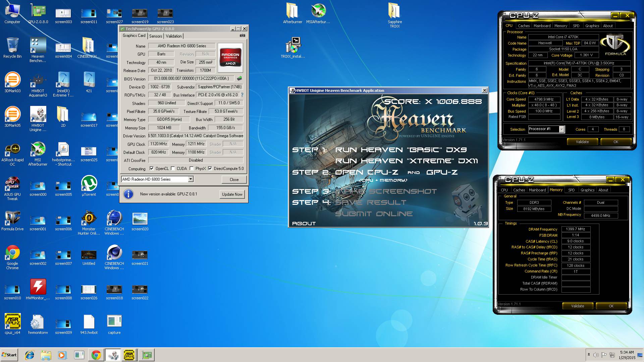Select the Google Chrome desktop icon
The height and width of the screenshot is (362, 644).
(x=12, y=257)
